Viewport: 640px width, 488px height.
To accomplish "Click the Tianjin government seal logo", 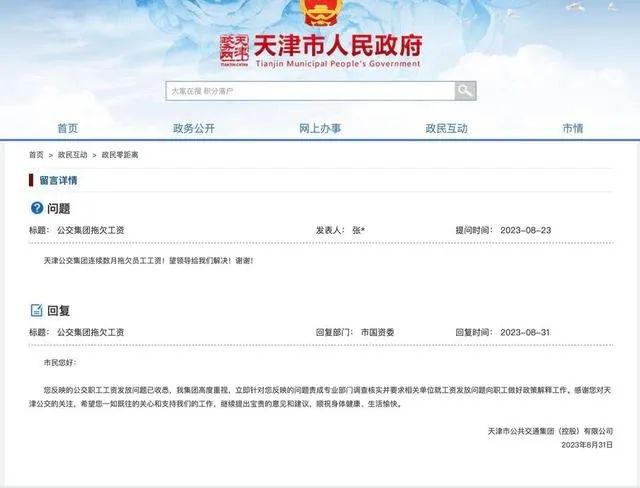I will 234,50.
